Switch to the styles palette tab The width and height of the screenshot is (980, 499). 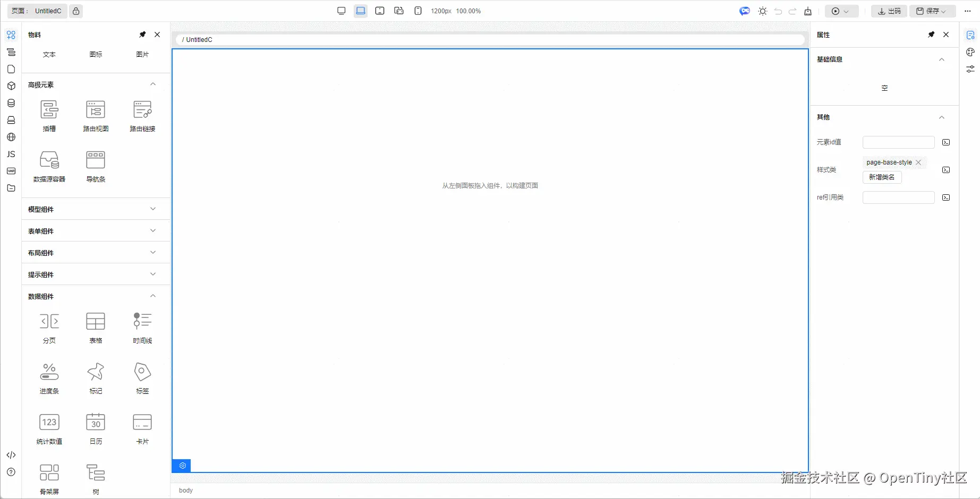click(x=970, y=52)
